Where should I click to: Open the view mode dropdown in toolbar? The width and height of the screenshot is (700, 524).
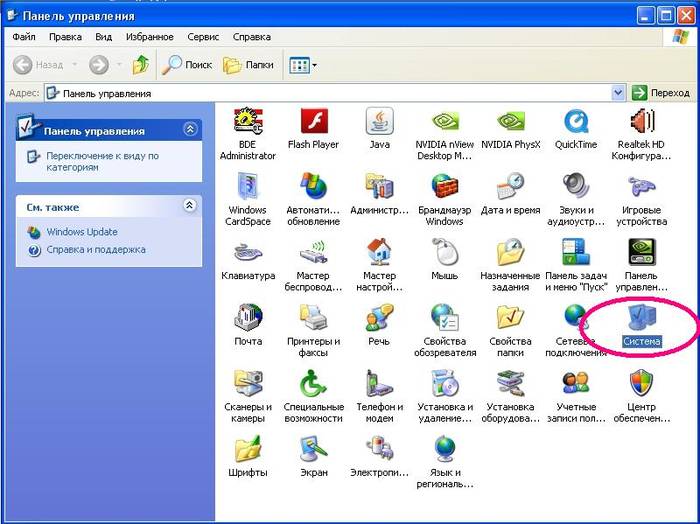[x=303, y=65]
